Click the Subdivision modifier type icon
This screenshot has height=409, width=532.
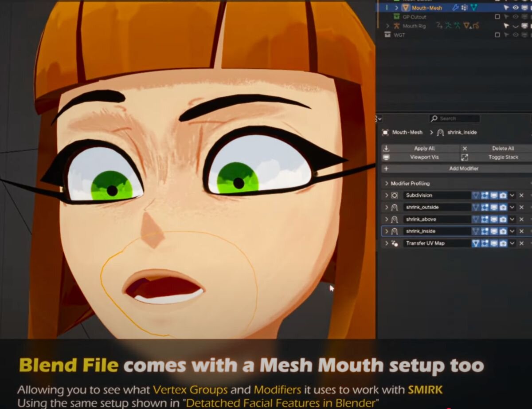(x=395, y=195)
